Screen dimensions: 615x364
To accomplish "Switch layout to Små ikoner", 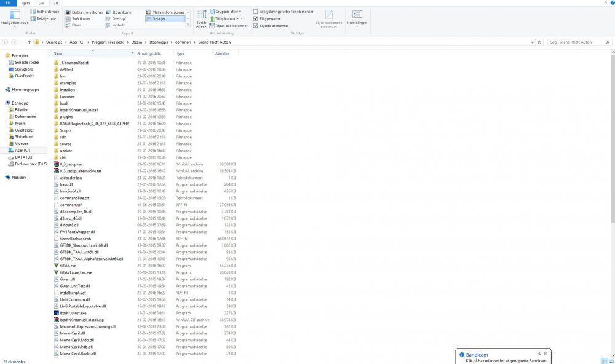I will click(x=77, y=18).
